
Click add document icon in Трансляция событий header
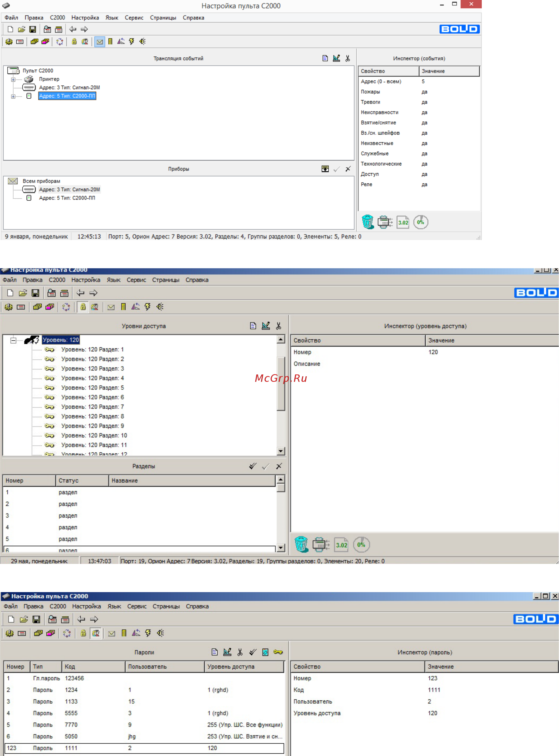325,58
